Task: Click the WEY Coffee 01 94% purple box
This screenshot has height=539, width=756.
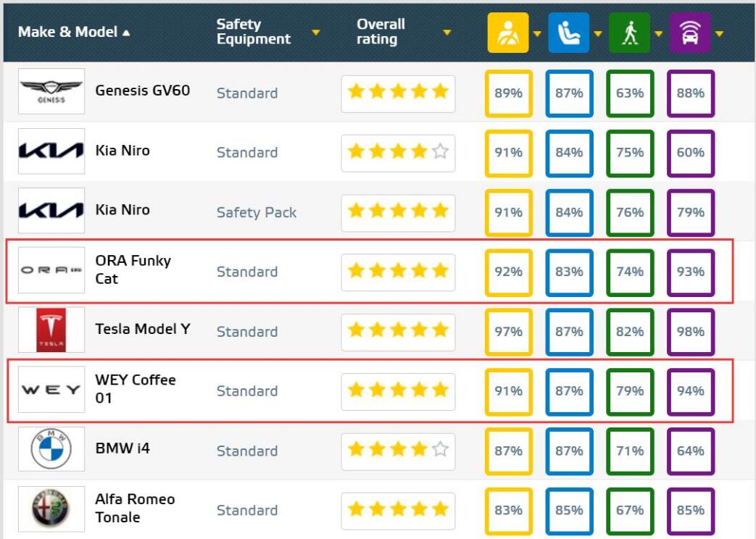Action: tap(691, 391)
